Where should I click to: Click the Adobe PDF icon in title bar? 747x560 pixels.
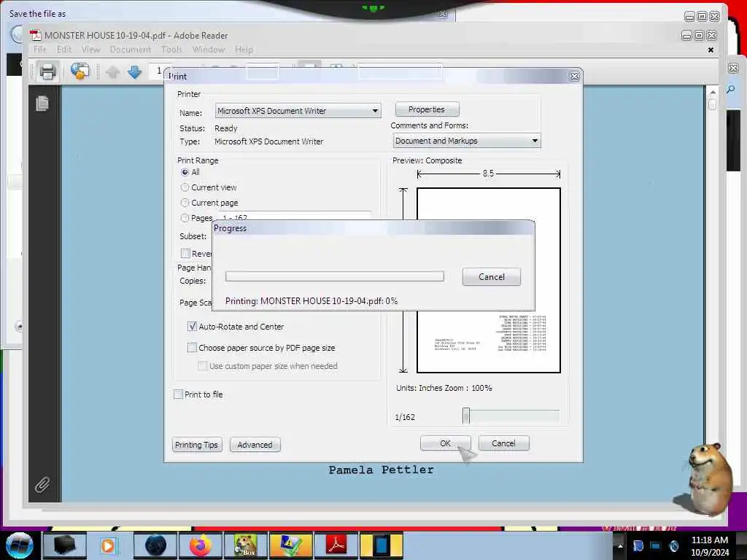tap(36, 35)
